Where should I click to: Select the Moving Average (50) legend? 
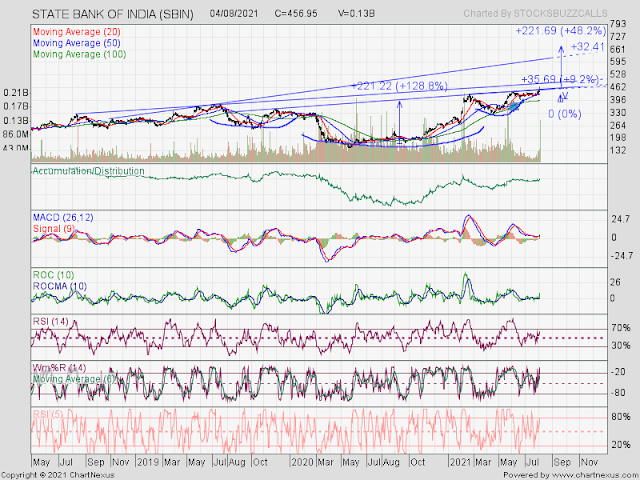[x=77, y=43]
